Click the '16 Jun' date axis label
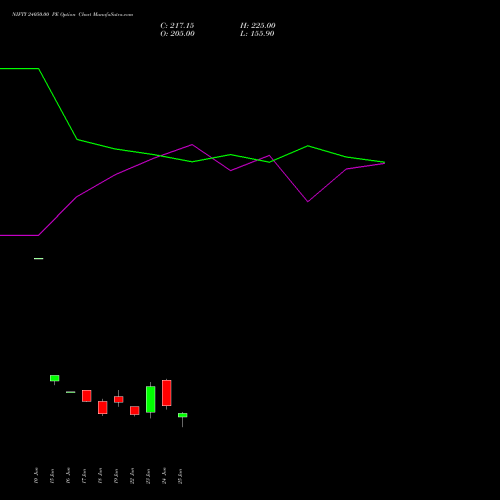Viewport: 500px width, 500px height. pyautogui.click(x=68, y=476)
